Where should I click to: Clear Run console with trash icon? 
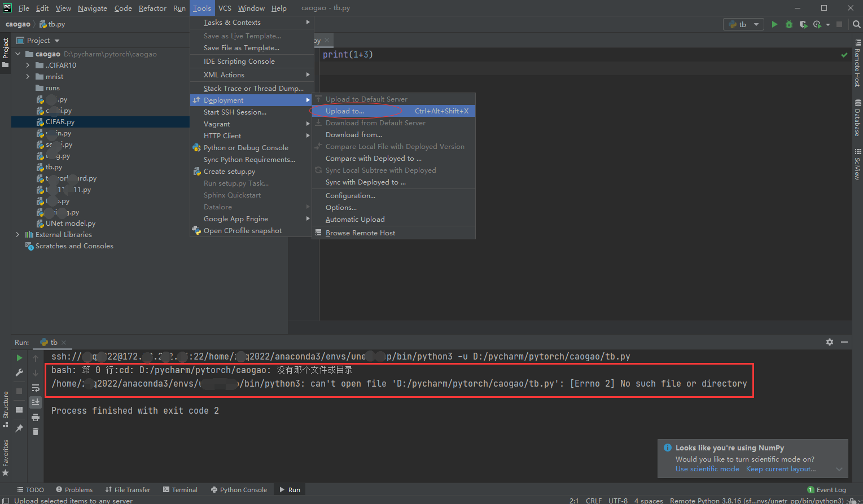point(36,432)
